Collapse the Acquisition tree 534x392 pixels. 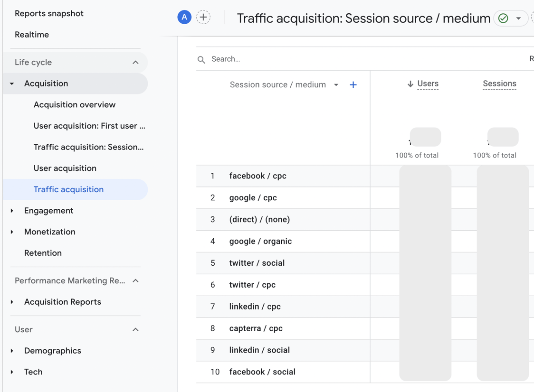pos(11,84)
